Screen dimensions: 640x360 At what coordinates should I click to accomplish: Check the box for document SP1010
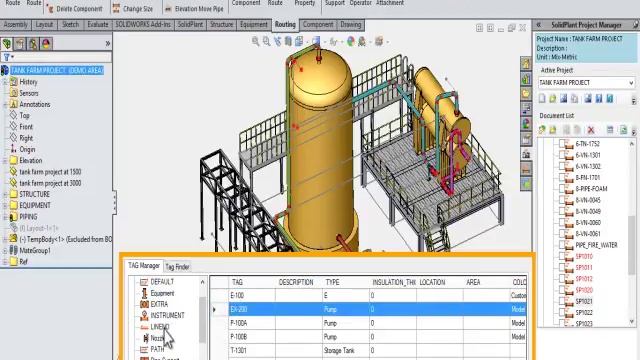[562, 256]
